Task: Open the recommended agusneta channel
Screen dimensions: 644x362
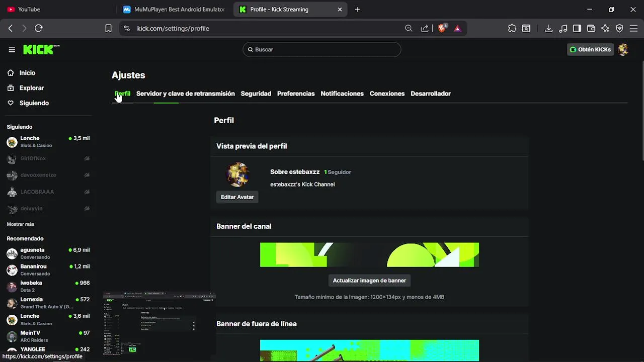Action: (48, 253)
